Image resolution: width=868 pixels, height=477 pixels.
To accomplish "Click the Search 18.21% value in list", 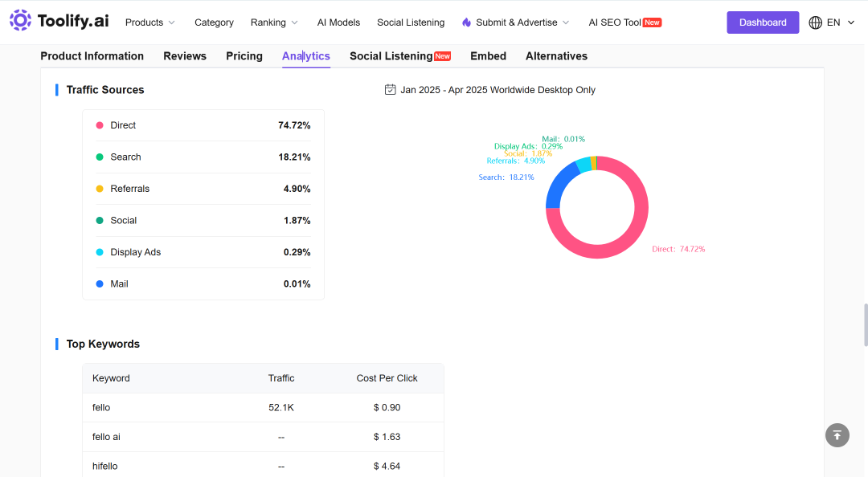I will pos(294,157).
